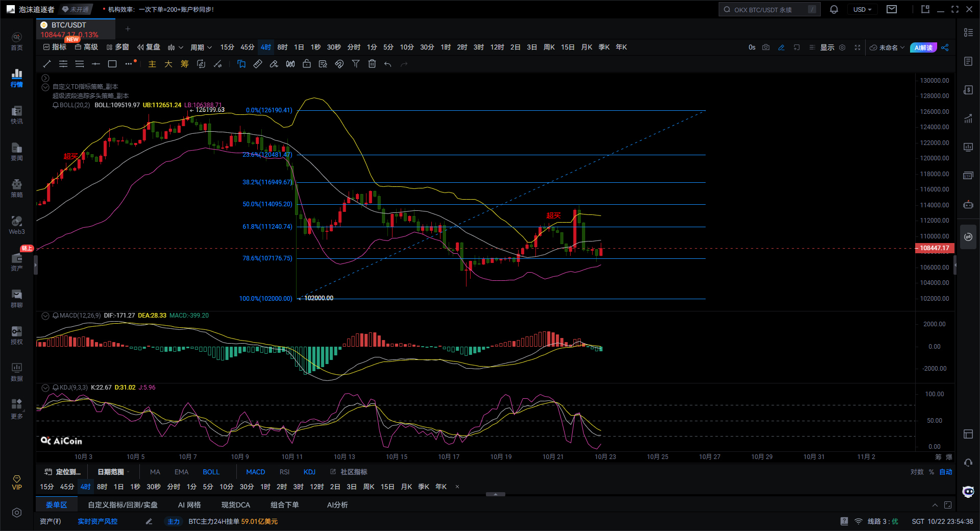
Task: Toggle the BOLL indicator at bottom bar
Action: click(211, 472)
